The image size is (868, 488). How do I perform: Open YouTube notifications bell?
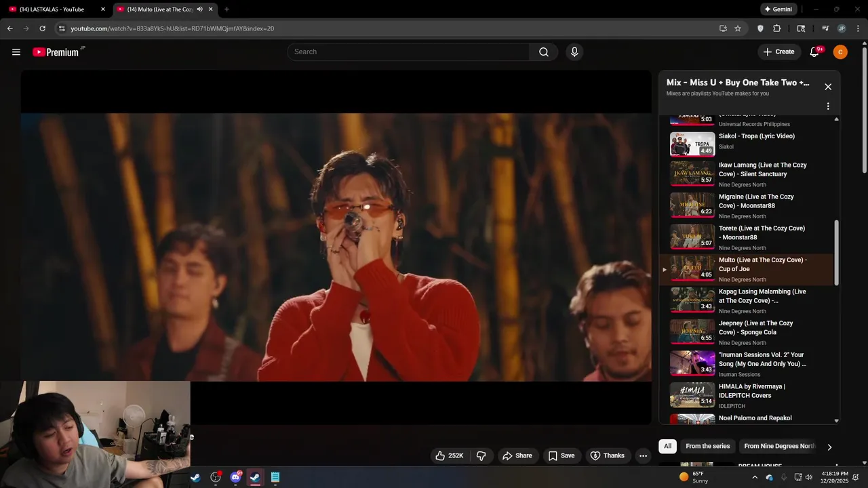[x=815, y=52]
